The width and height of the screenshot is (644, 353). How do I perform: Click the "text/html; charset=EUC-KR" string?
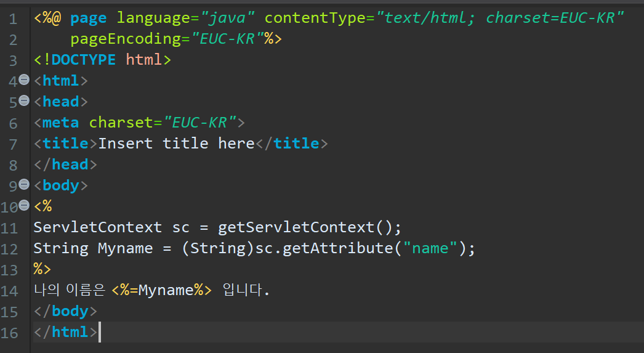pyautogui.click(x=499, y=18)
